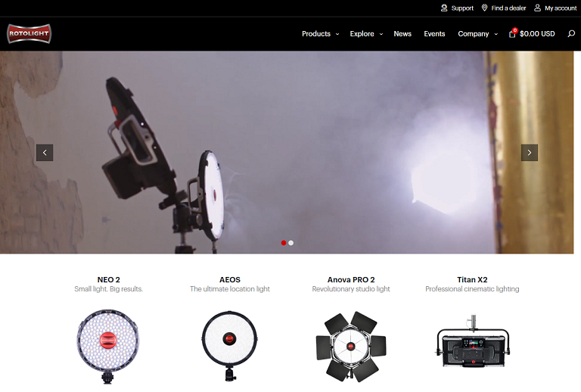
Task: Expand the Company menu chevron
Action: 496,34
